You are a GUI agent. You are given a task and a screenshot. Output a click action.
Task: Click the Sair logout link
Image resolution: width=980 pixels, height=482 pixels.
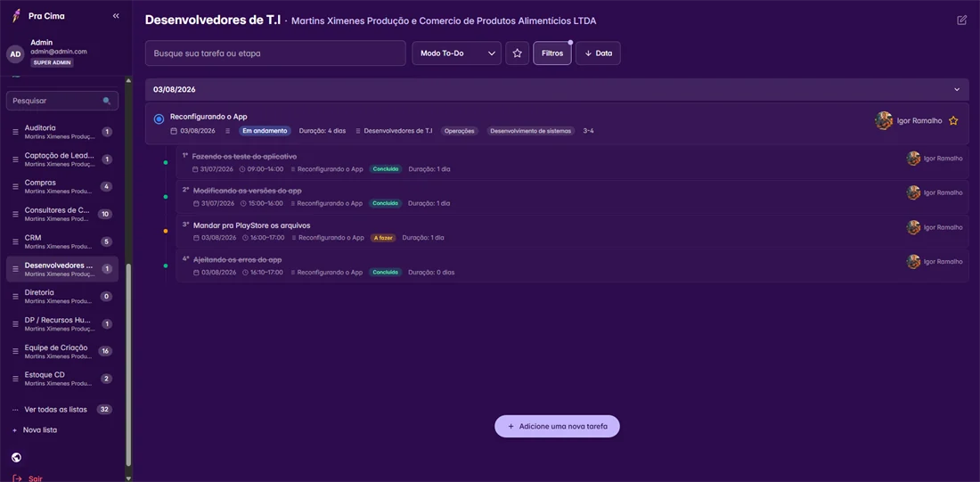(x=36, y=478)
